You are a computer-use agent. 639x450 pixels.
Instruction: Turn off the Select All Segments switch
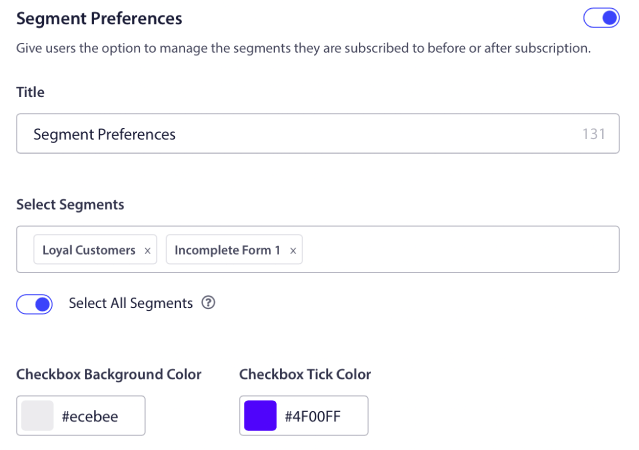coord(35,304)
